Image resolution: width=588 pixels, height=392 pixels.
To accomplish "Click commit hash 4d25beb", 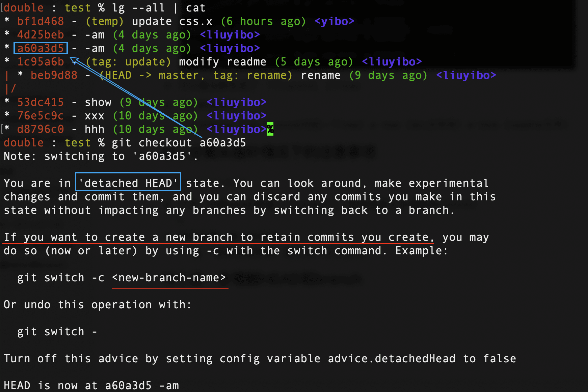I will tap(41, 35).
